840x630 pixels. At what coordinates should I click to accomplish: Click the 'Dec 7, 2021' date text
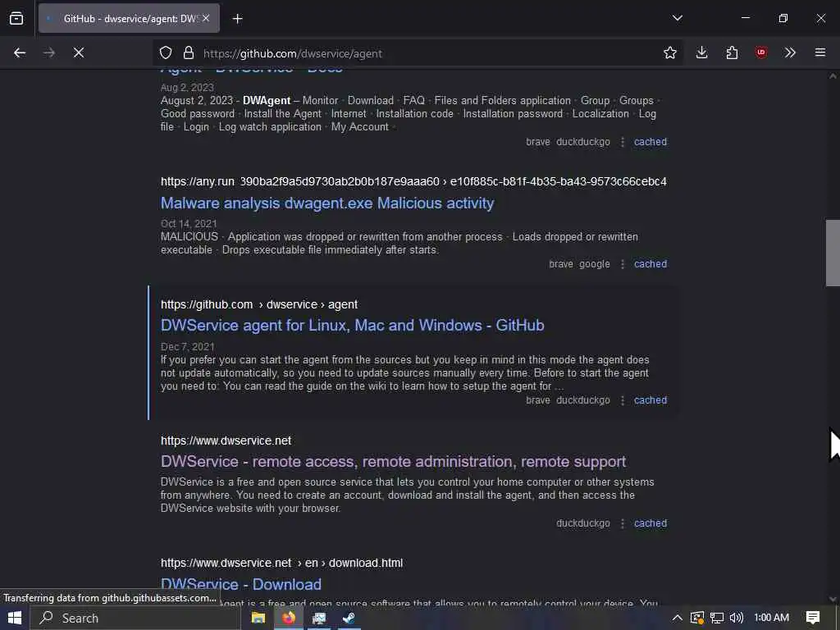pos(188,347)
